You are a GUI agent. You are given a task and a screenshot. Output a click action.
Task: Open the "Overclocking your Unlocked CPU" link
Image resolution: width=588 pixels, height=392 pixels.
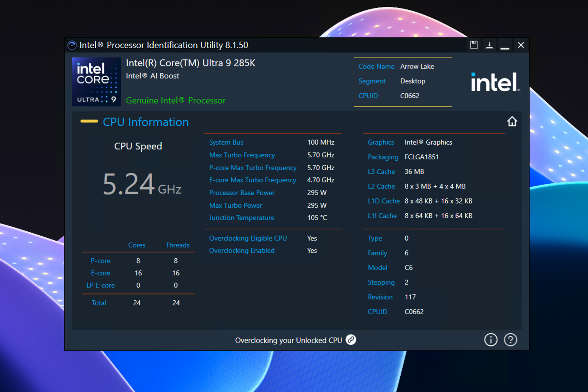tap(289, 340)
